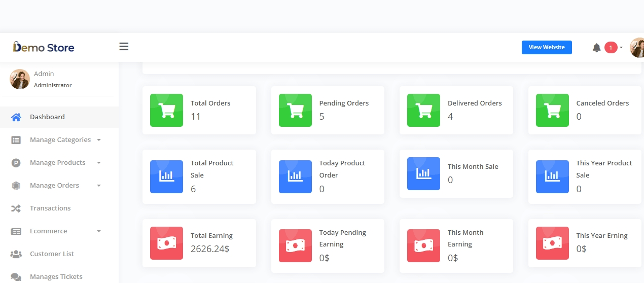The height and width of the screenshot is (283, 644).
Task: Open Manages Tickets in the sidebar
Action: (56, 276)
